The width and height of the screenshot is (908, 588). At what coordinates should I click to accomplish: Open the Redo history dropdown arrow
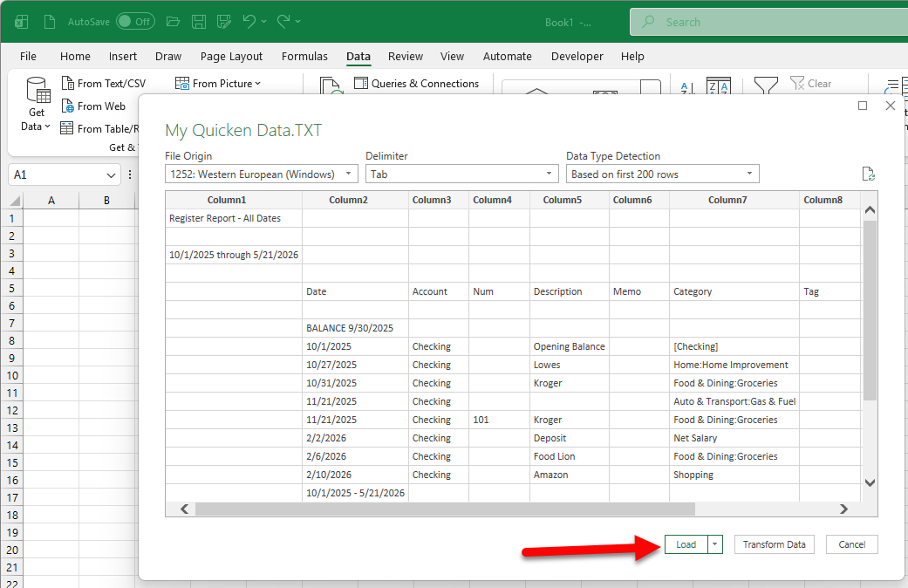298,22
